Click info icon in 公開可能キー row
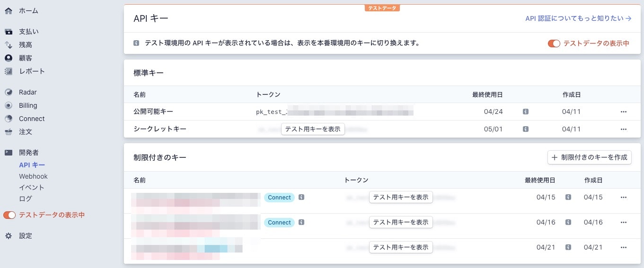 526,112
